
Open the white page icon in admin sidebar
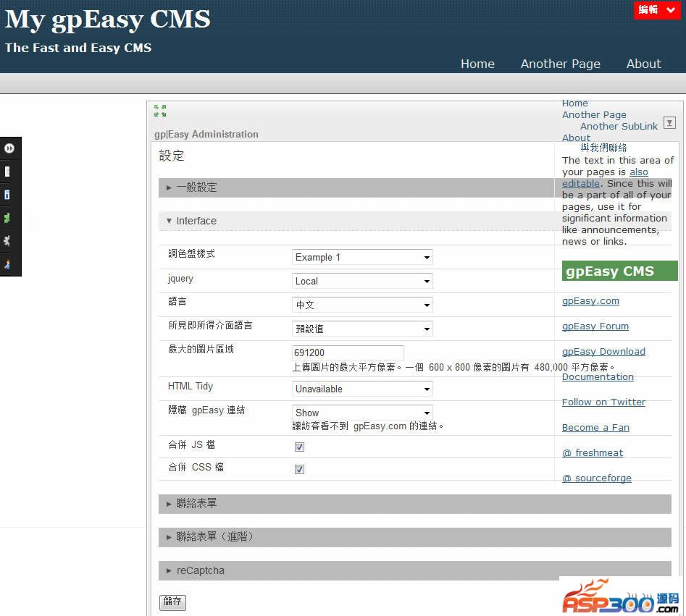pos(7,172)
